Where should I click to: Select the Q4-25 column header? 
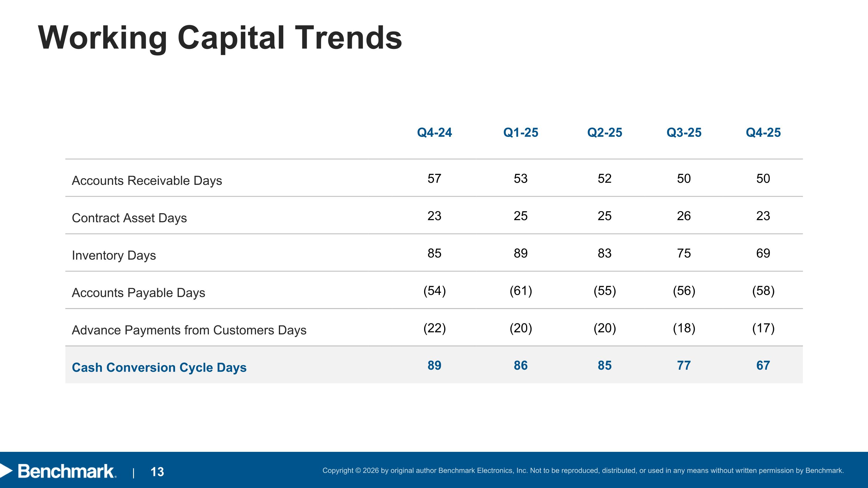(763, 132)
